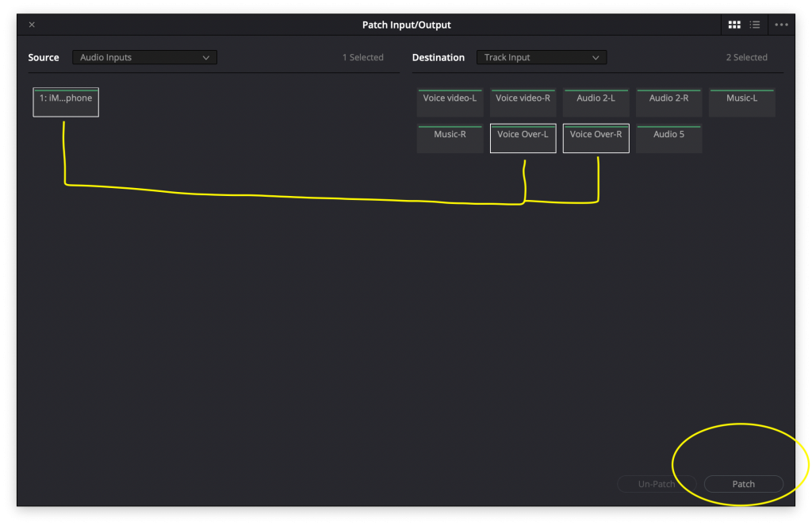The height and width of the screenshot is (526, 812).
Task: Select the Audio 5 destination tile
Action: (668, 138)
